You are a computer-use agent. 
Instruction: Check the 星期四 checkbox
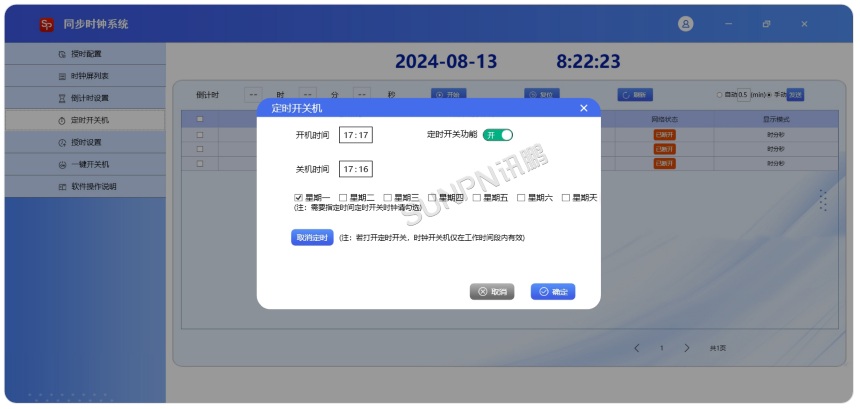tap(432, 197)
